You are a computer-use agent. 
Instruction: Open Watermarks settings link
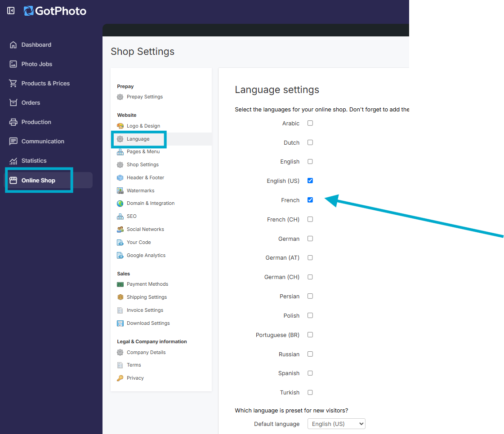click(140, 190)
